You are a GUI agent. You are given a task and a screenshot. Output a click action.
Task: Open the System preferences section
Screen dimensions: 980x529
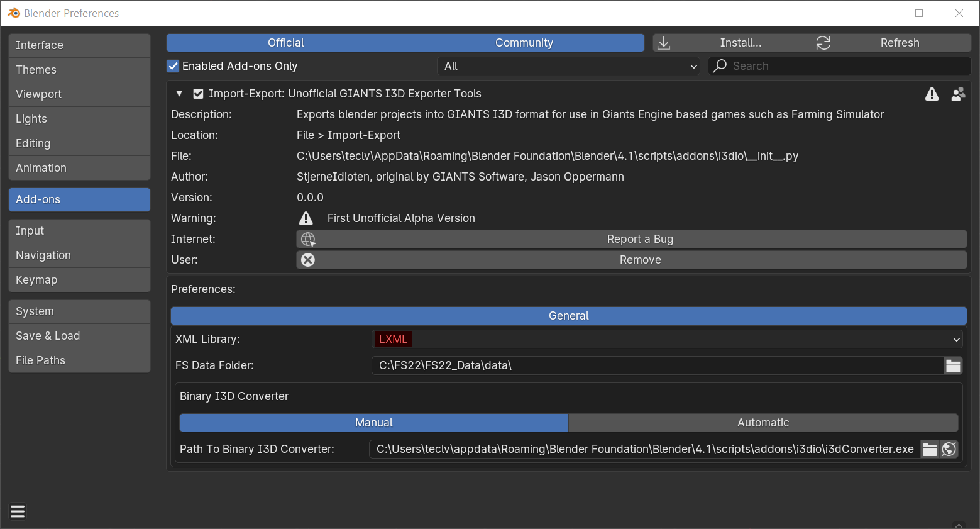[79, 311]
